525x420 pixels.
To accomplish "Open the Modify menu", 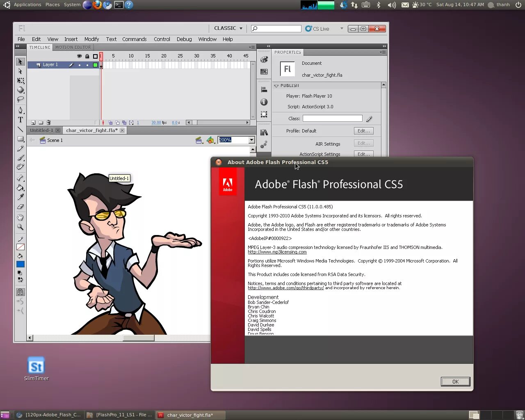I will (x=91, y=39).
